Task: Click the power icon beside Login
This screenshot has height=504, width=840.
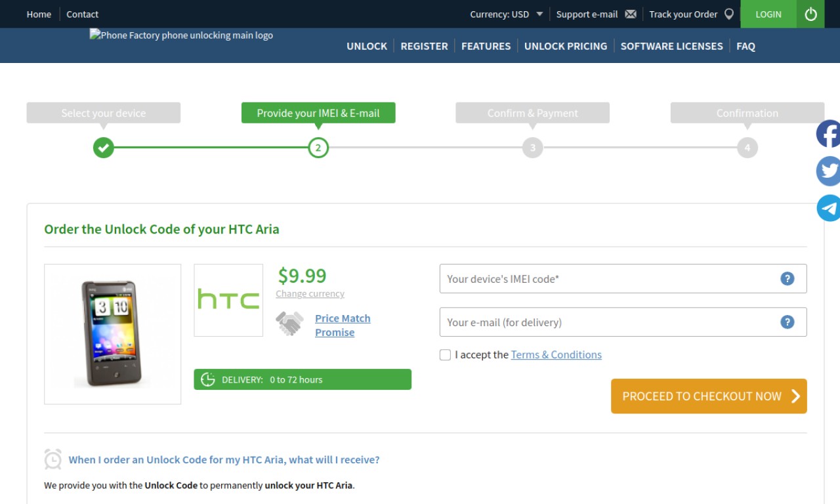Action: (810, 14)
